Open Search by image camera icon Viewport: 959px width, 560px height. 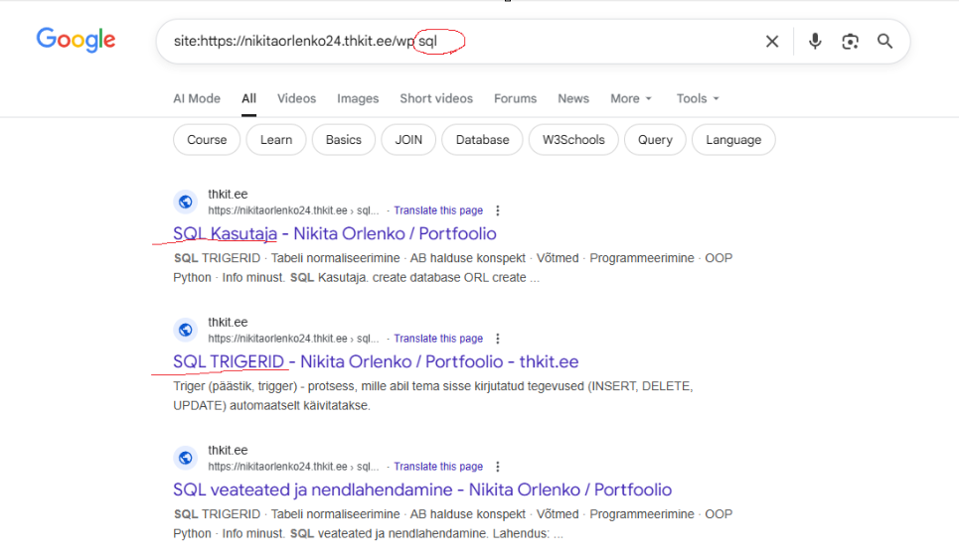point(850,42)
